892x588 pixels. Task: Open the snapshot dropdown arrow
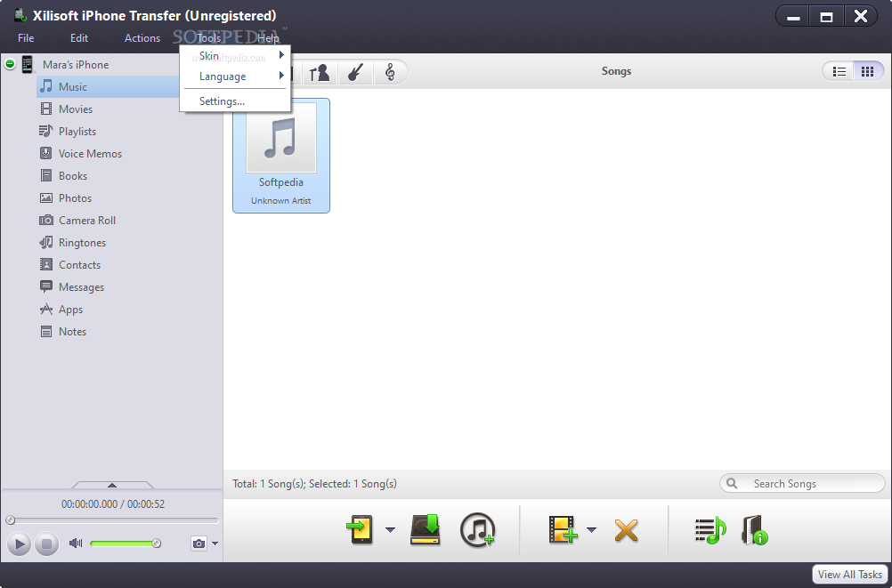pyautogui.click(x=215, y=544)
